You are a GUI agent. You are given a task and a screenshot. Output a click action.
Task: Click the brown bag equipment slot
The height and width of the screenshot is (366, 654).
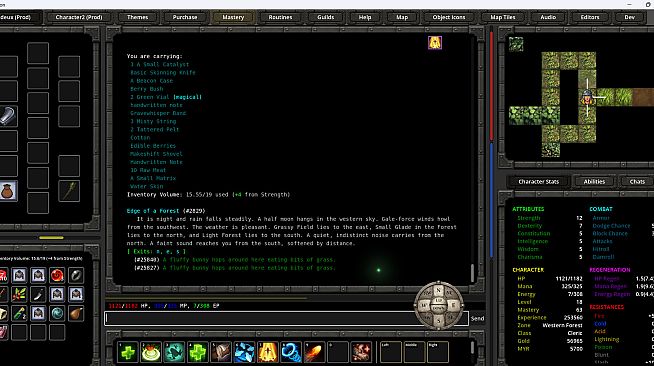(x=8, y=191)
